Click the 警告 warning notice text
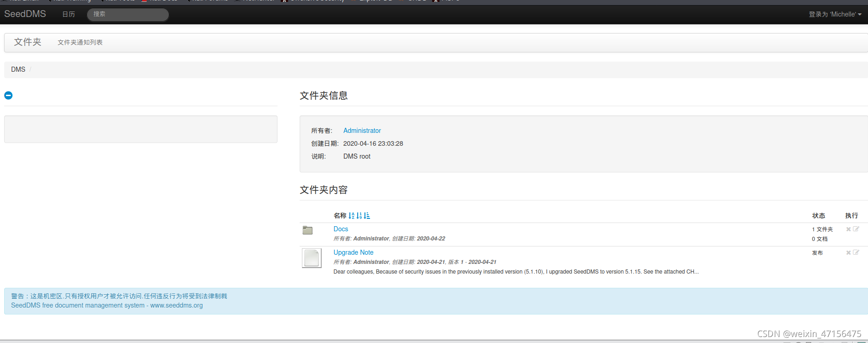 119,296
